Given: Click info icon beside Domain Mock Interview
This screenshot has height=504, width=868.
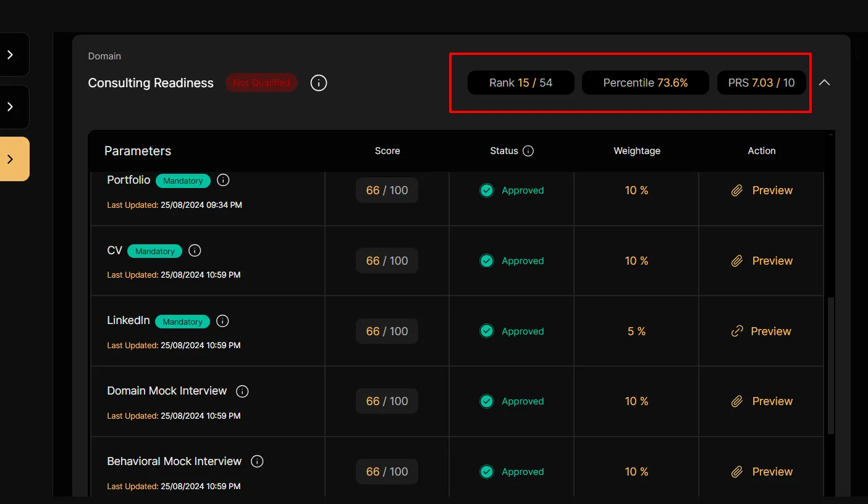Looking at the screenshot, I should tap(243, 391).
